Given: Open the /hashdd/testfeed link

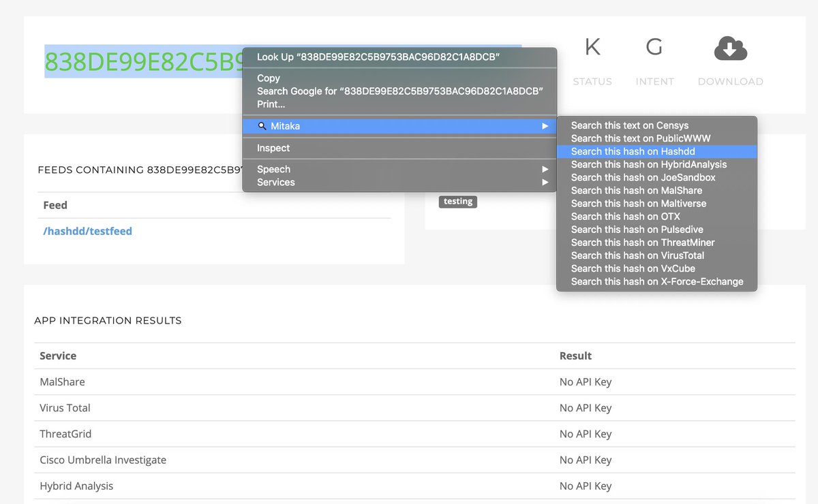Looking at the screenshot, I should 87,231.
